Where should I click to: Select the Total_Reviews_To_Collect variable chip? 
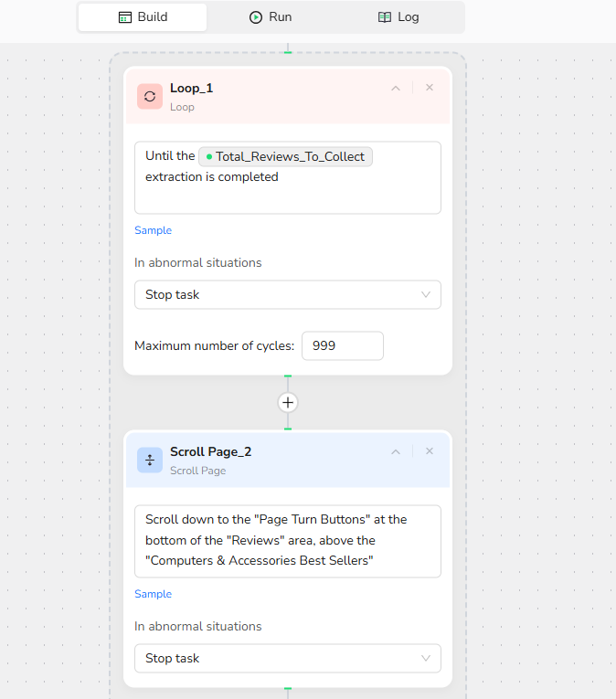click(285, 156)
